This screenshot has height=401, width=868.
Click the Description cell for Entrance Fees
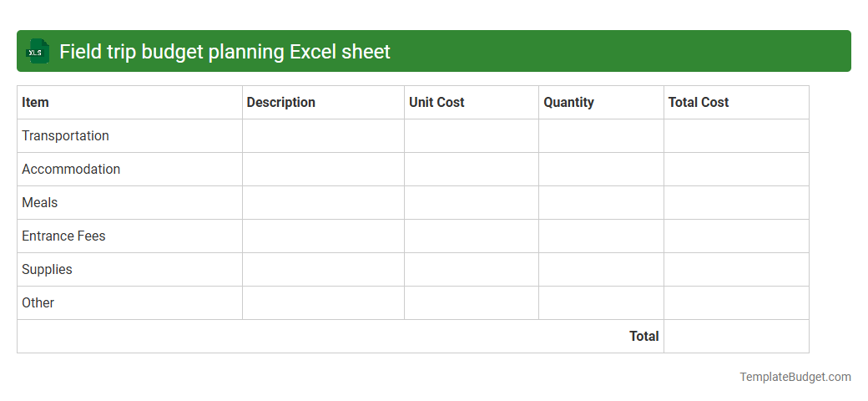coord(323,236)
